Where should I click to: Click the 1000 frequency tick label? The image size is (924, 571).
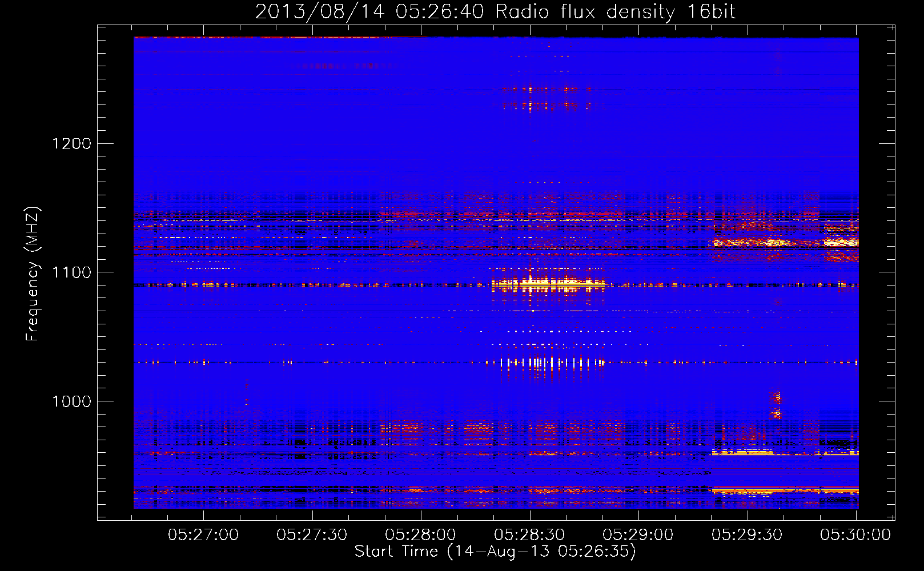(x=72, y=401)
